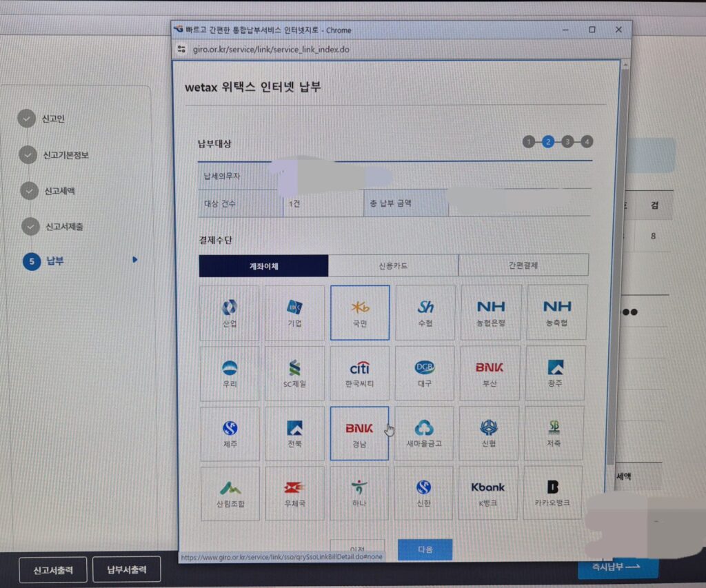Open site info icon in address bar
The width and height of the screenshot is (706, 588).
click(181, 49)
